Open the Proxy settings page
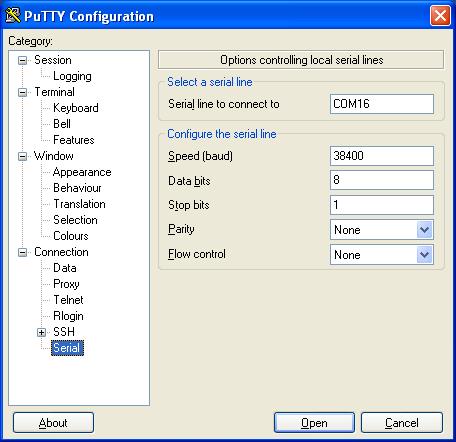The image size is (456, 442). click(x=66, y=284)
